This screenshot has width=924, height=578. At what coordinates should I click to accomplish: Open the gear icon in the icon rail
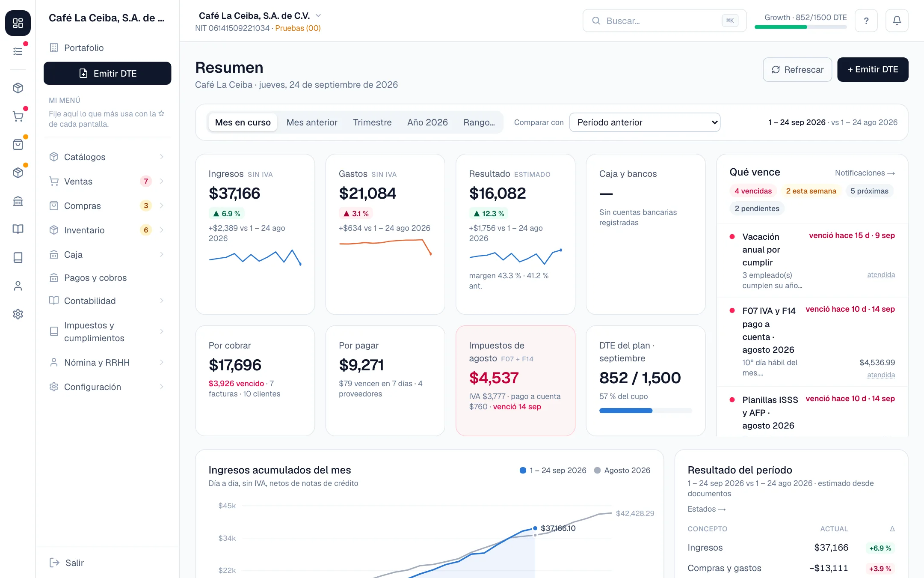18,314
